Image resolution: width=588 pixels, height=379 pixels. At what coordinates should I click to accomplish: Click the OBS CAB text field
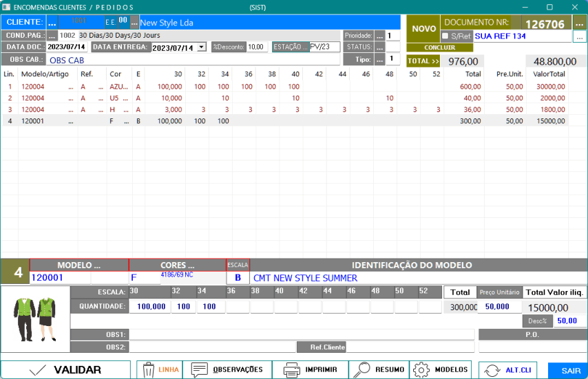click(x=193, y=60)
